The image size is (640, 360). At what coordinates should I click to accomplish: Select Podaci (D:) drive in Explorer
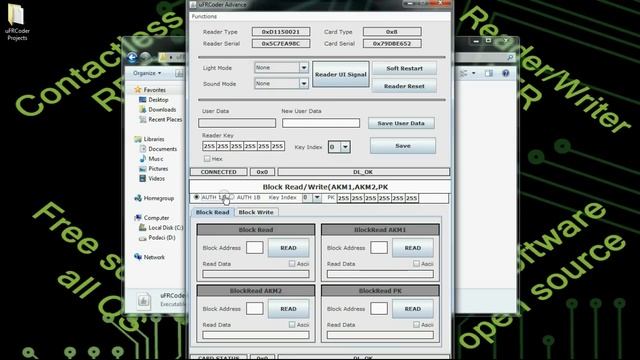tap(157, 238)
